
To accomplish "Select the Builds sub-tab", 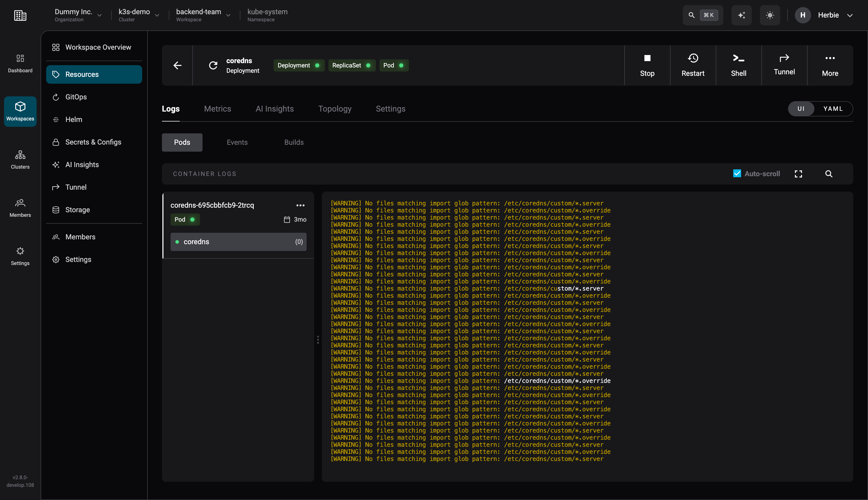I will coord(294,142).
